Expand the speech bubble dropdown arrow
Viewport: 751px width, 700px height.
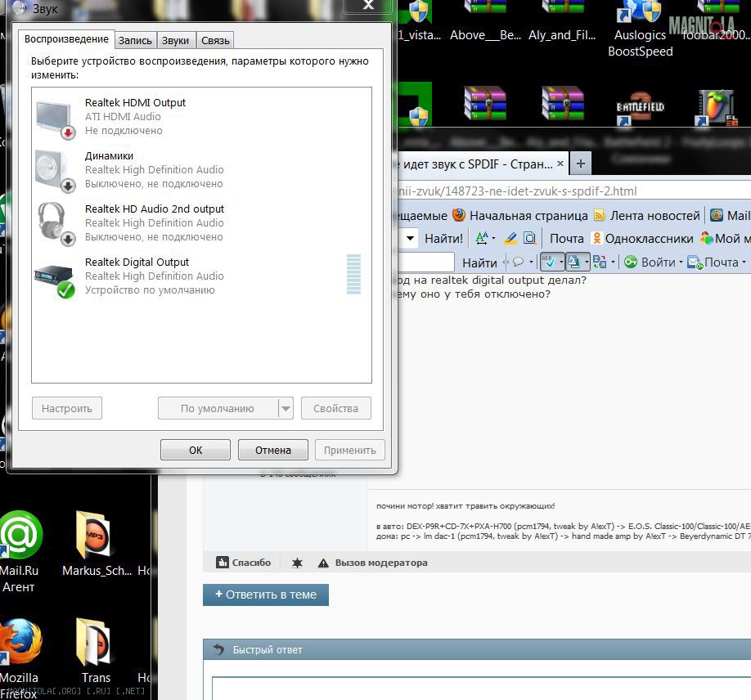coord(531,262)
